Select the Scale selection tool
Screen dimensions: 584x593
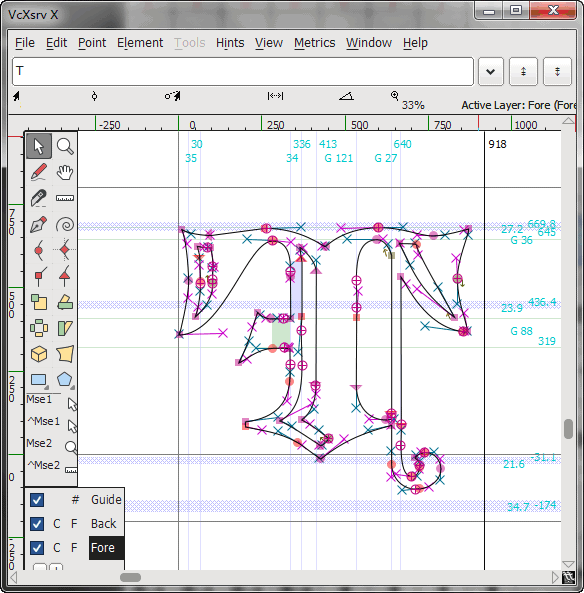39,303
